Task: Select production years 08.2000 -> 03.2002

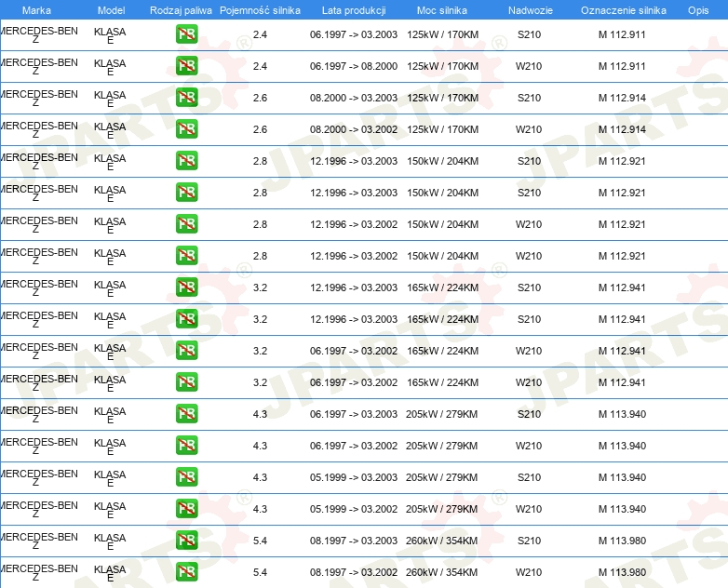Action: pos(354,129)
